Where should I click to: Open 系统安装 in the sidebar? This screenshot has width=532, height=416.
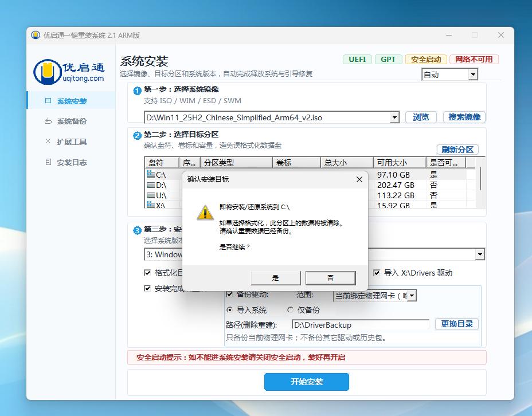coord(72,101)
